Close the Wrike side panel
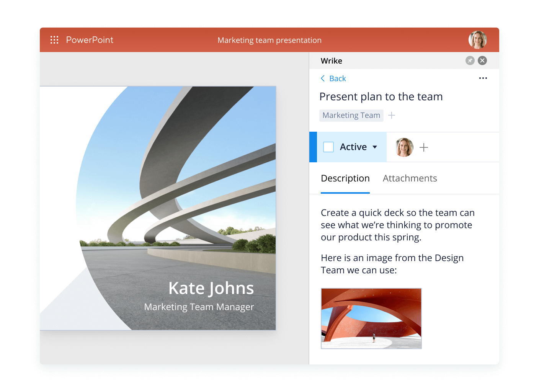 tap(482, 60)
